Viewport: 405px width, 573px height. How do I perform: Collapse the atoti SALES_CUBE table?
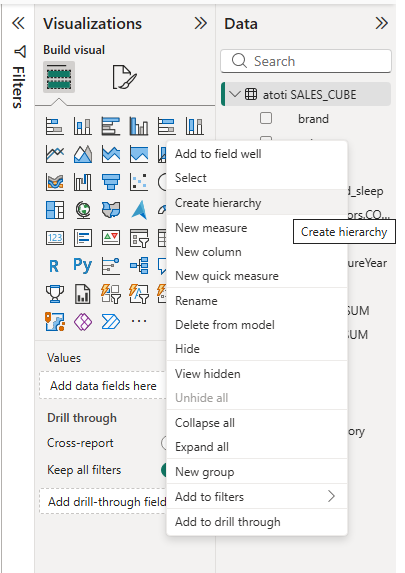point(235,94)
